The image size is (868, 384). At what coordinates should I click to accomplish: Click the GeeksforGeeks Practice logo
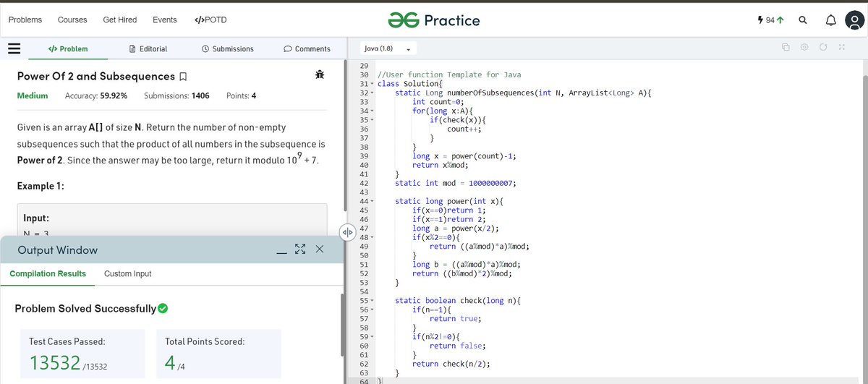click(433, 20)
